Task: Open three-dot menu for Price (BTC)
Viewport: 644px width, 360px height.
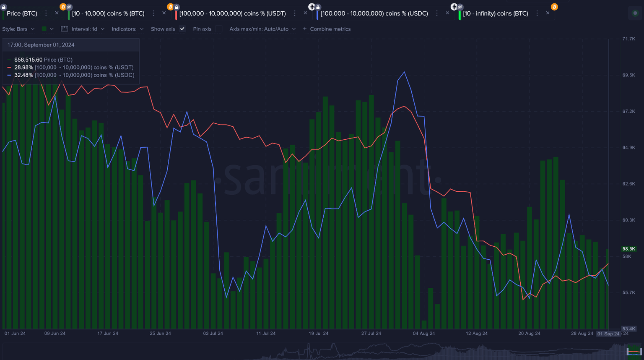Action: (x=46, y=13)
